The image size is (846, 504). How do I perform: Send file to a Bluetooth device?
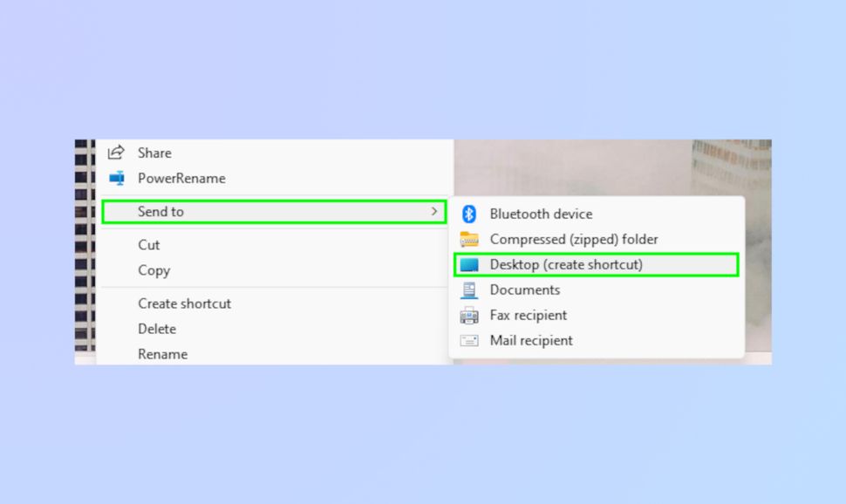(540, 214)
